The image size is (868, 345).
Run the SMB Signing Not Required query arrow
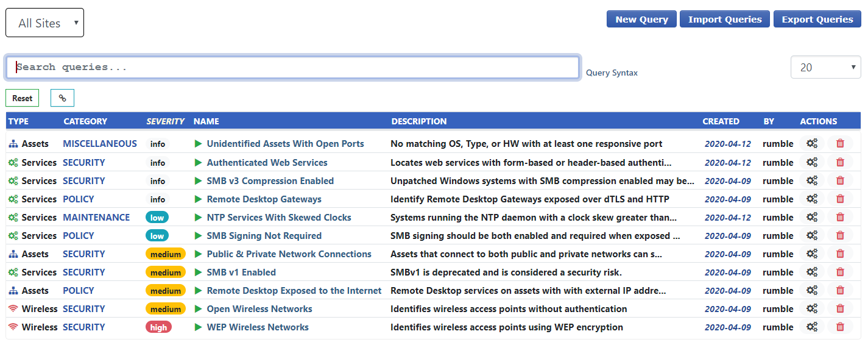point(198,236)
